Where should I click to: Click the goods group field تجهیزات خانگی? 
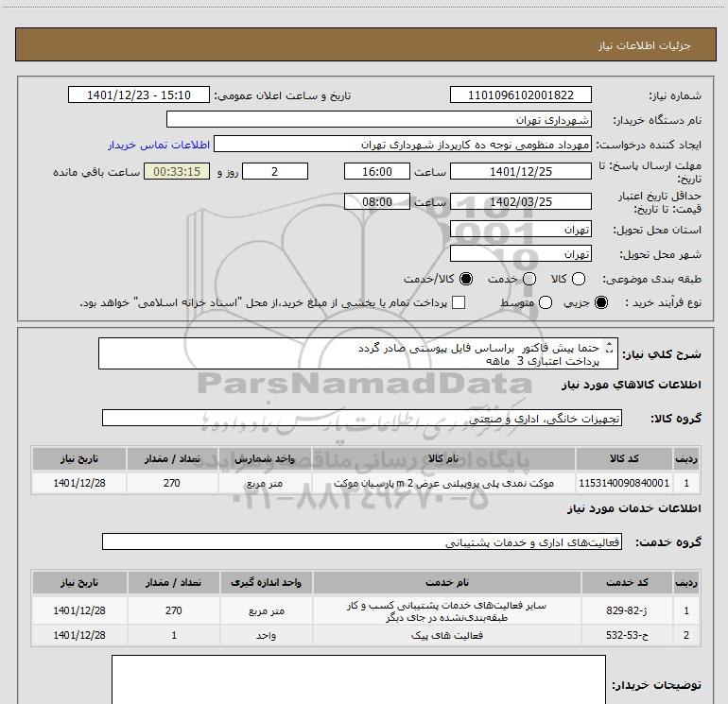tap(362, 418)
